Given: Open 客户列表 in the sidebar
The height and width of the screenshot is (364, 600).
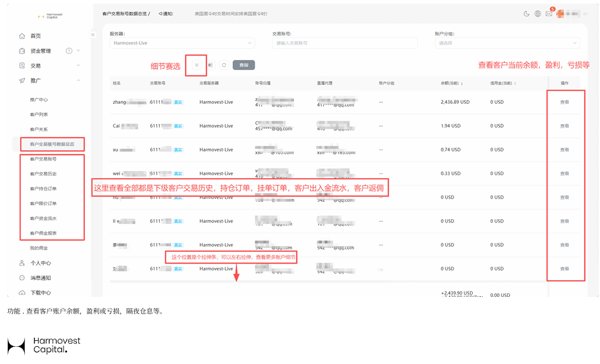Looking at the screenshot, I should [39, 115].
